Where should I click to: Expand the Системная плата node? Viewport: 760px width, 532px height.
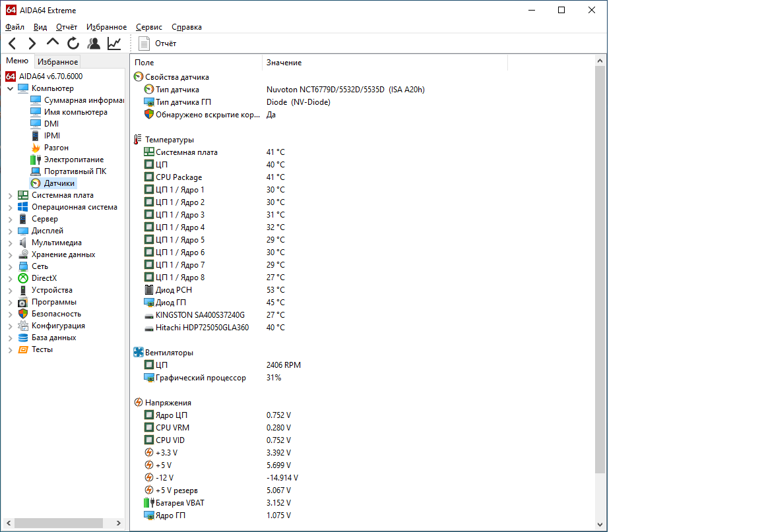click(10, 195)
